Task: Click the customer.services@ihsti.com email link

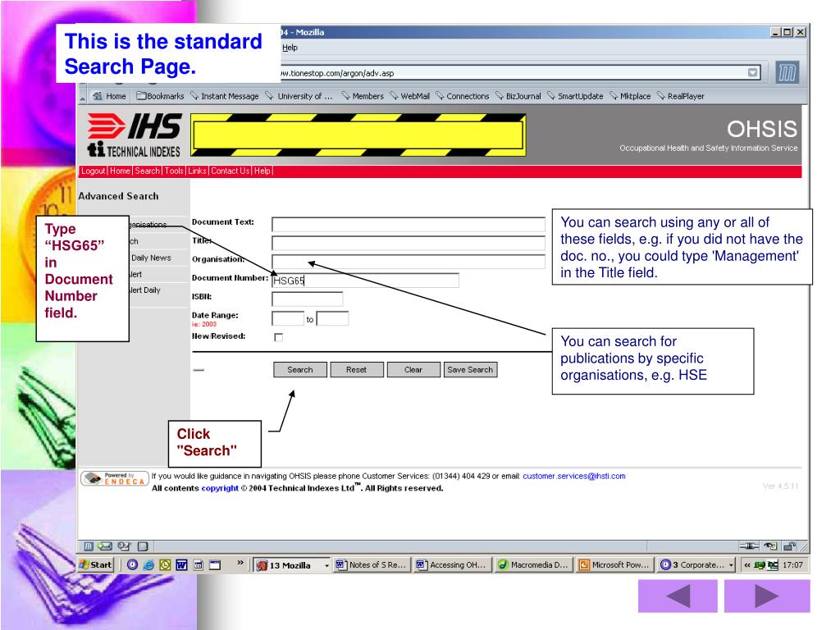Action: pyautogui.click(x=573, y=476)
